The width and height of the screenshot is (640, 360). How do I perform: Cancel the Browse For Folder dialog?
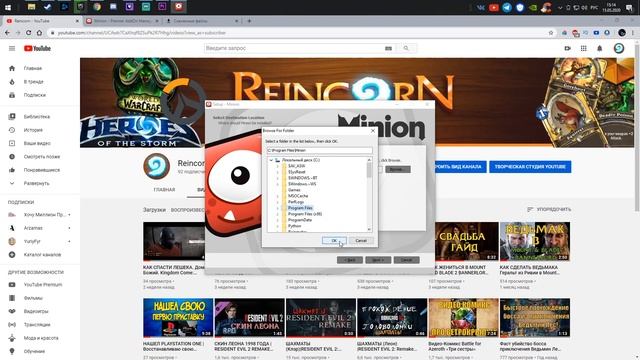point(361,240)
